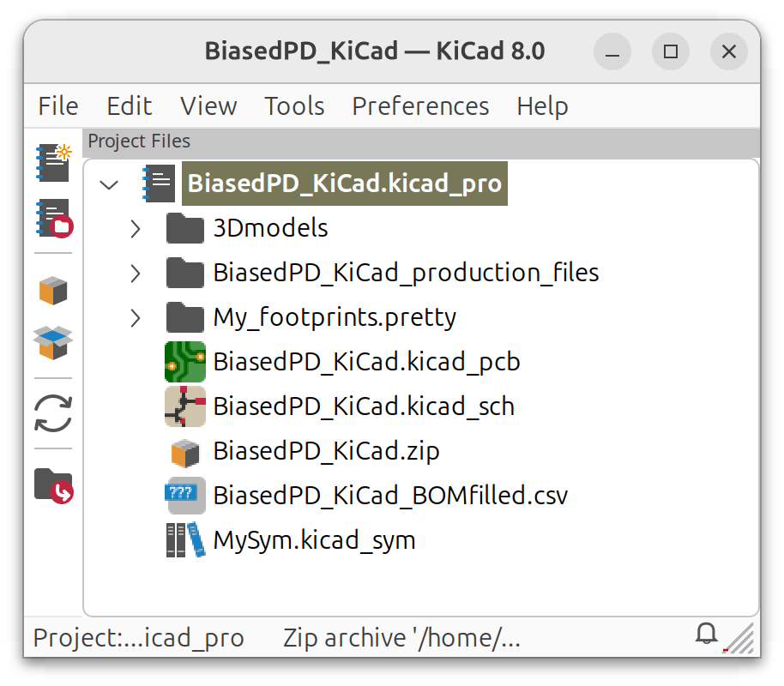Expand the 3Dmodels folder
This screenshot has width=784, height=686.
coord(135,227)
